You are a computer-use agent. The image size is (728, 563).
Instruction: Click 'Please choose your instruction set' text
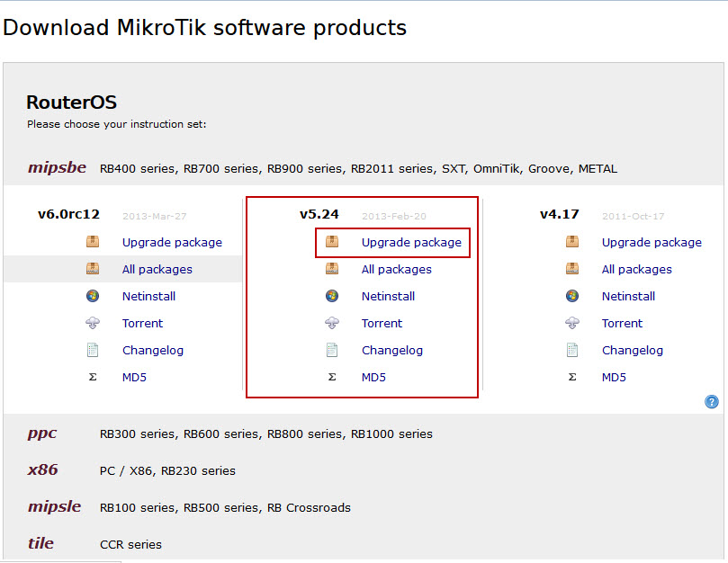tap(117, 124)
